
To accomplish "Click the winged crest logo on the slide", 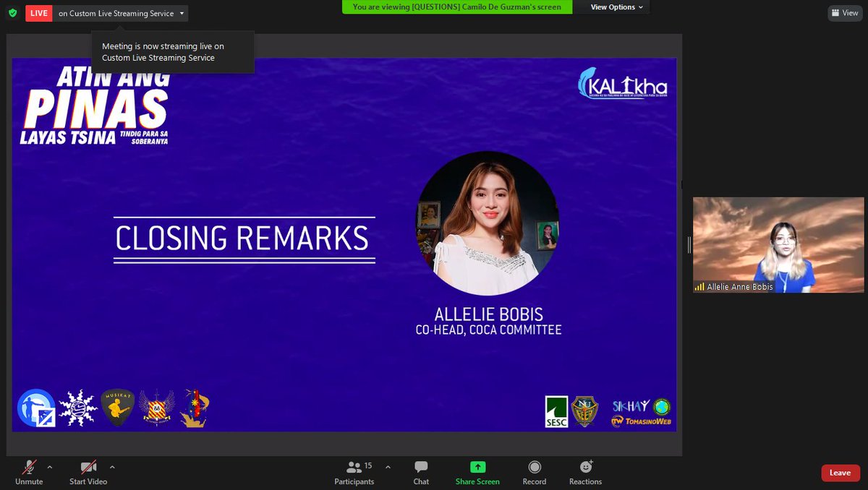I will 157,408.
